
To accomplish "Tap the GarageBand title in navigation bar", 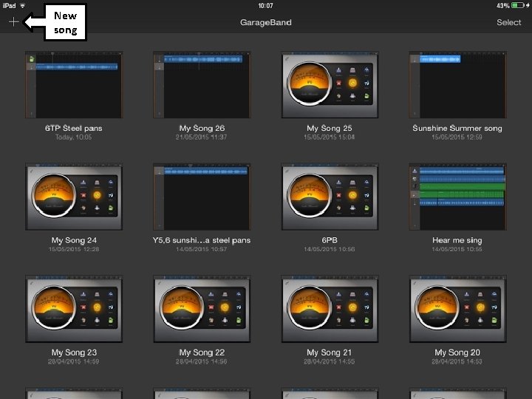I will pos(266,22).
